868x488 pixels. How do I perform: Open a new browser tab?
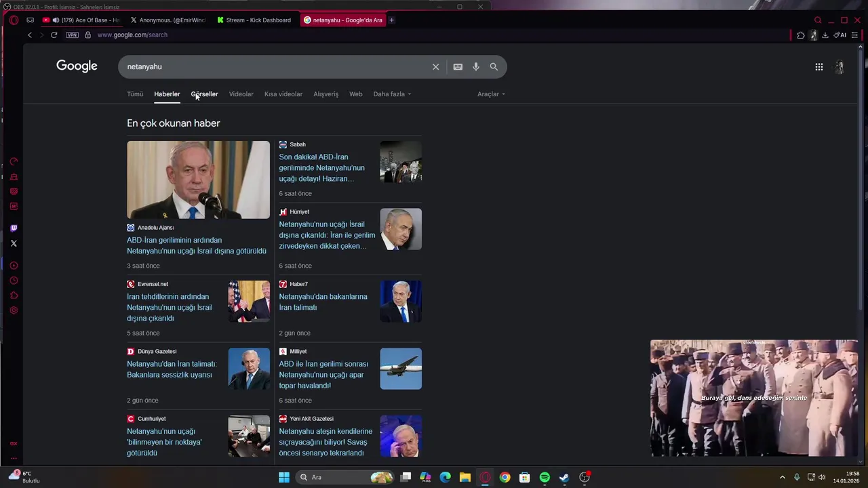(391, 20)
